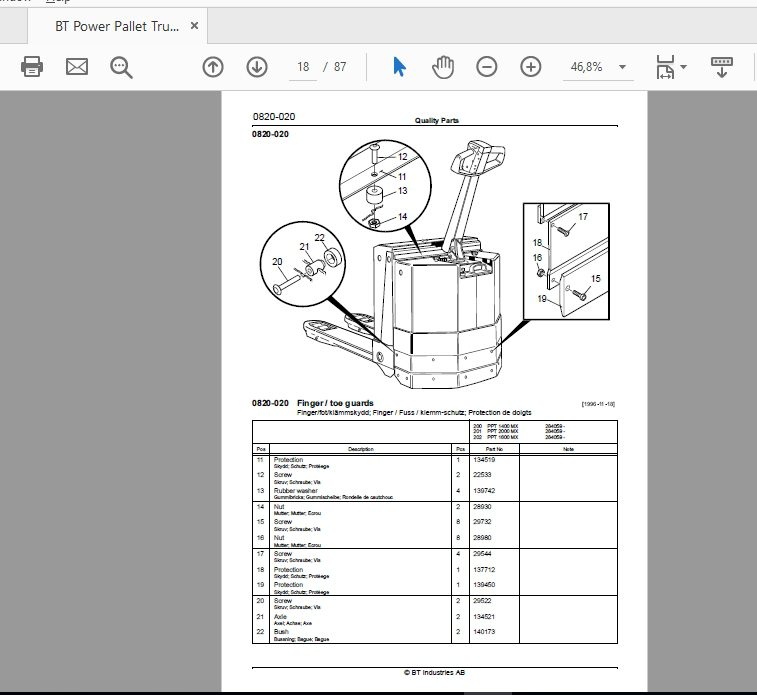Click the 'Quality Parts' page header text
757x695 pixels.
(x=436, y=121)
